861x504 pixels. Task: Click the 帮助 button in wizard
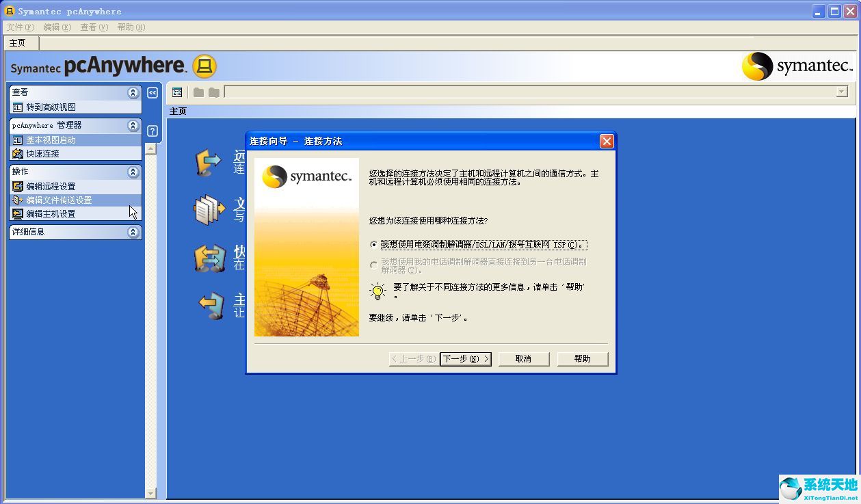pos(583,358)
